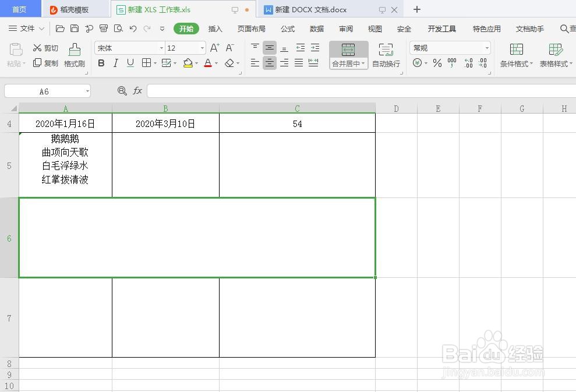Viewport: 576px width, 392px height.
Task: Select column D header
Action: click(x=397, y=108)
